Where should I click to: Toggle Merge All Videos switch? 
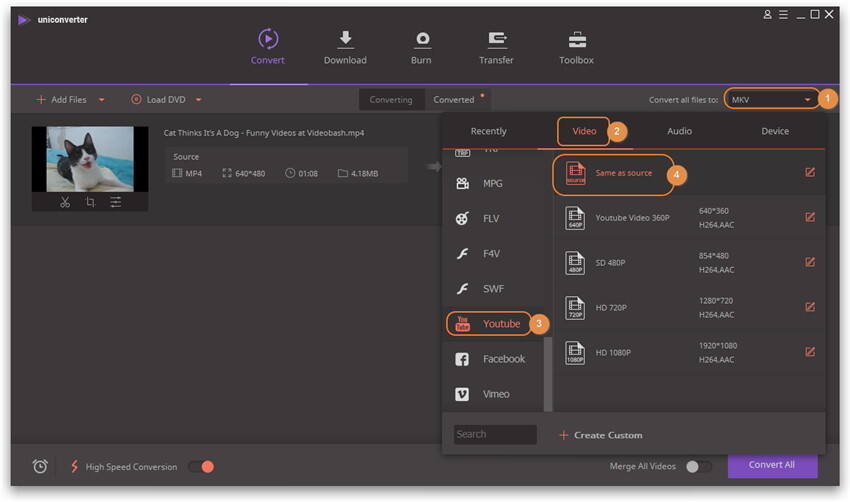pyautogui.click(x=698, y=466)
